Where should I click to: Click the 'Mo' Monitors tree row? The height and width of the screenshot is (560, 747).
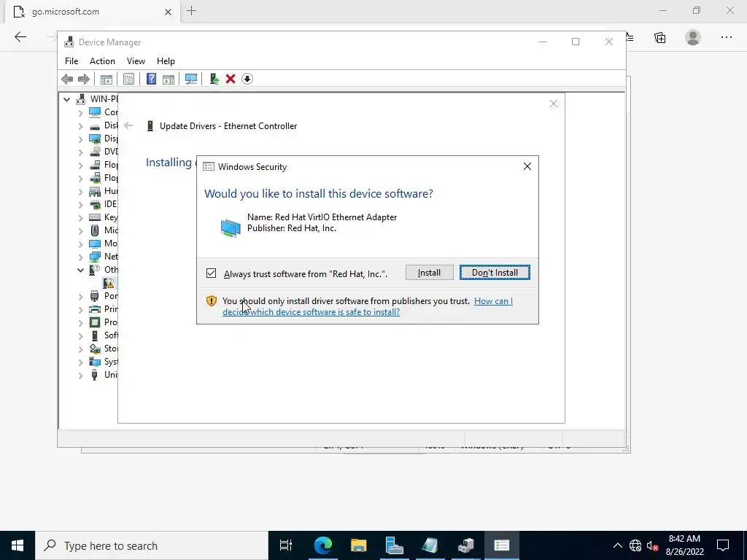104,244
